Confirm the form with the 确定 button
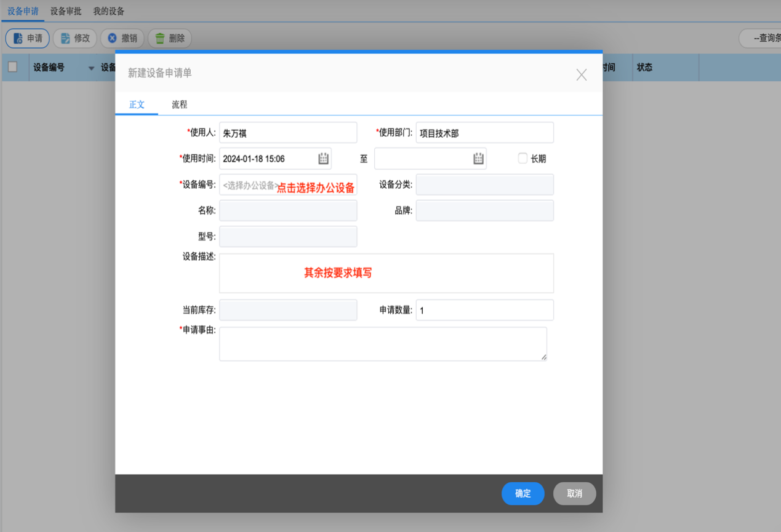Viewport: 781px width, 532px height. (x=523, y=493)
